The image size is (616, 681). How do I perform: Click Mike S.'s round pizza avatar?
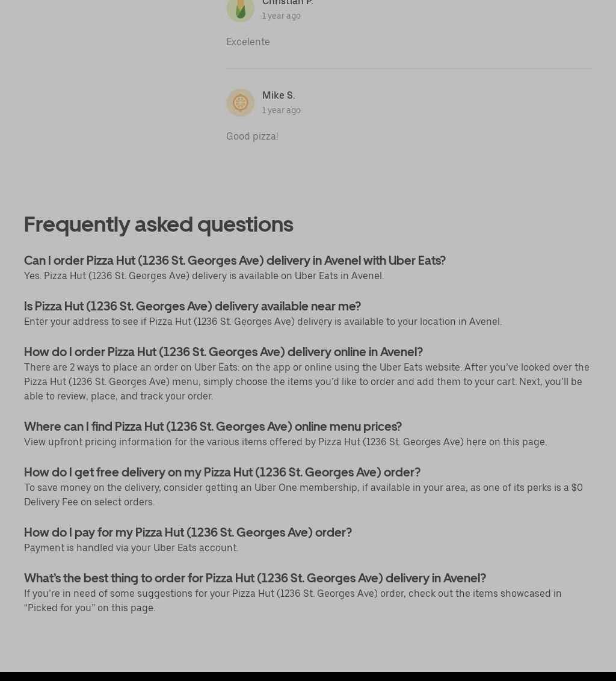pyautogui.click(x=240, y=103)
